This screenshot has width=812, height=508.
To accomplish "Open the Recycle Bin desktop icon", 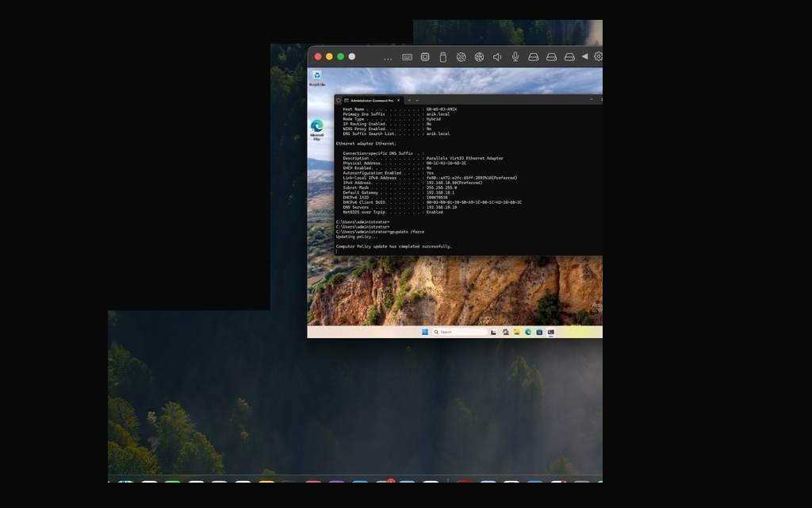I will 317,79.
